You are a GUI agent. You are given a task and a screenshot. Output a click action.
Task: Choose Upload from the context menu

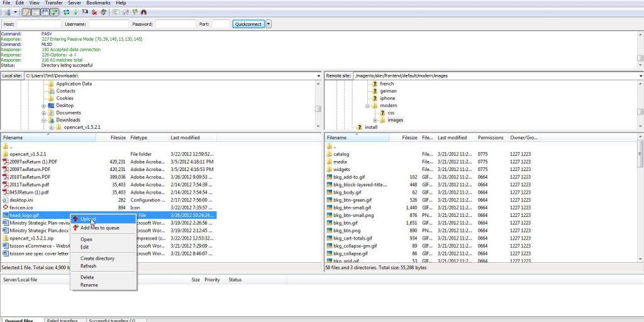tap(88, 219)
